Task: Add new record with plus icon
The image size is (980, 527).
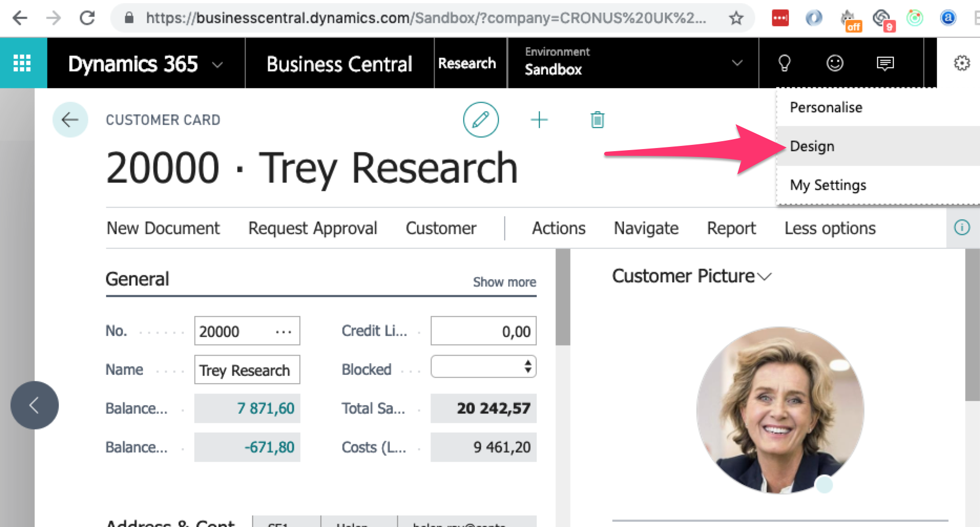Action: click(539, 120)
